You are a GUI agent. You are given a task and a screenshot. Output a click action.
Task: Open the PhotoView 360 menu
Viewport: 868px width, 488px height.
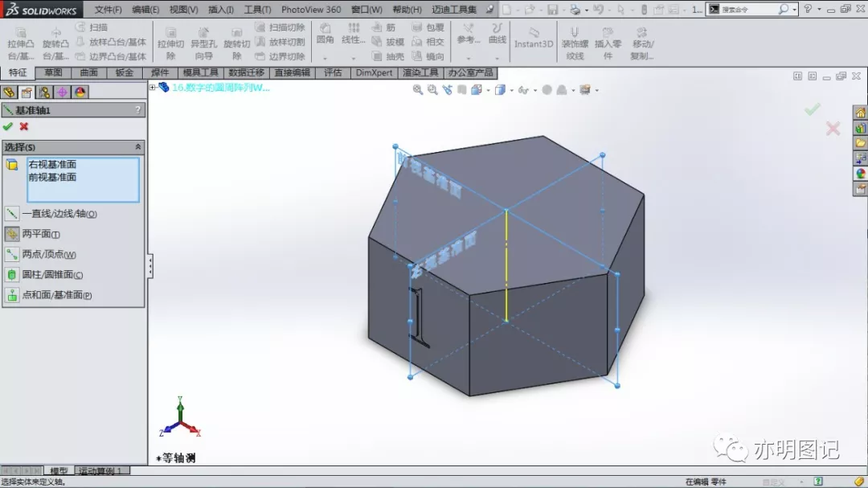coord(311,10)
